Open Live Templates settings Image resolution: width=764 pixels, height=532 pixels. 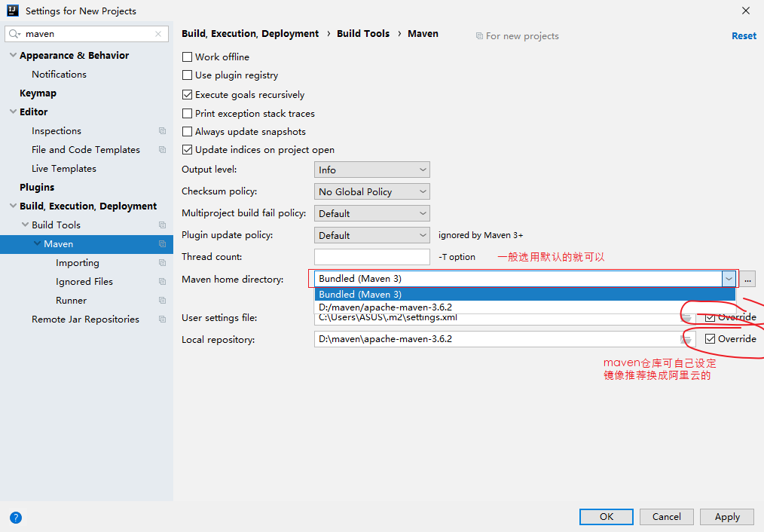[64, 169]
